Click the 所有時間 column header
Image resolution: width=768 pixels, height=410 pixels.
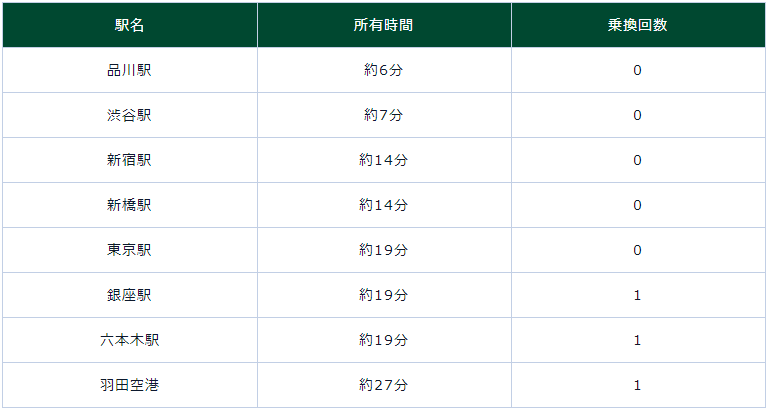[384, 25]
